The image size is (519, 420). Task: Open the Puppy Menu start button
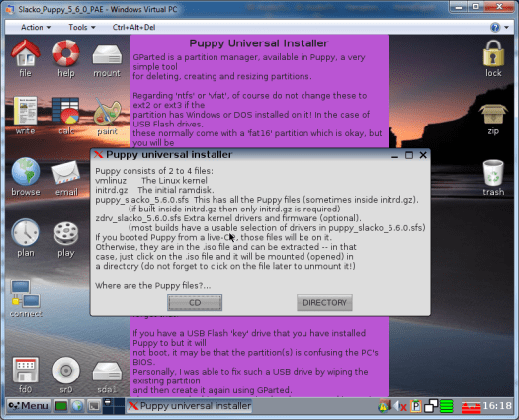29,406
